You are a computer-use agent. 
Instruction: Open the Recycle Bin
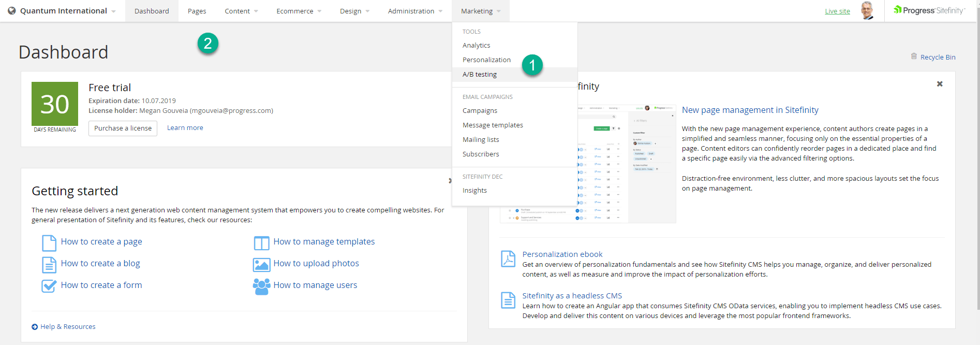[937, 57]
